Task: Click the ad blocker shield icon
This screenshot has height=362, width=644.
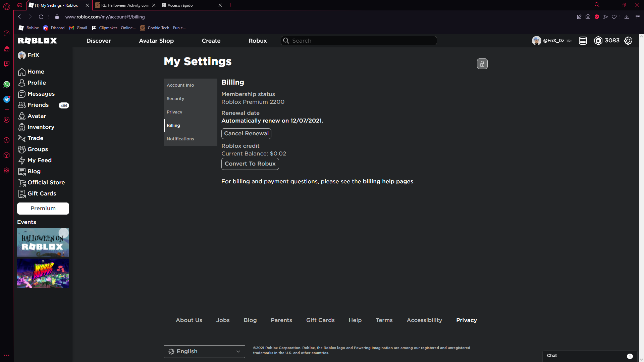Action: [597, 17]
